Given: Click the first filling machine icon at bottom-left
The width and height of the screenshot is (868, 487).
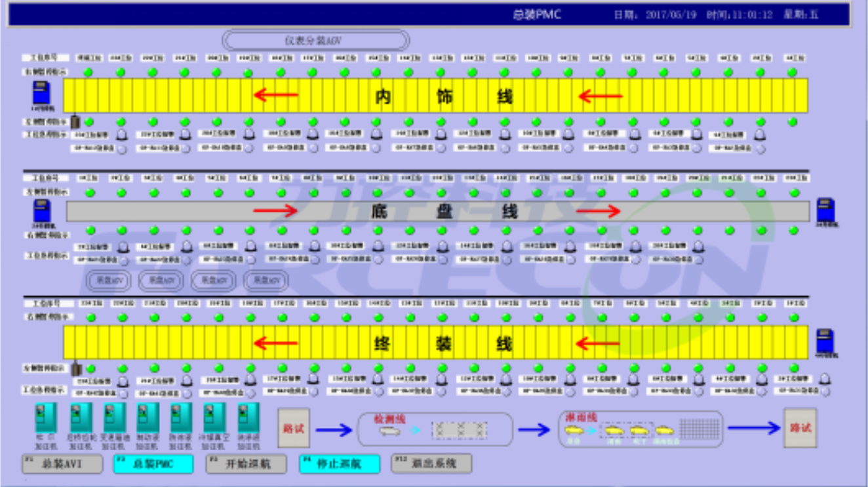Looking at the screenshot, I should tap(46, 418).
